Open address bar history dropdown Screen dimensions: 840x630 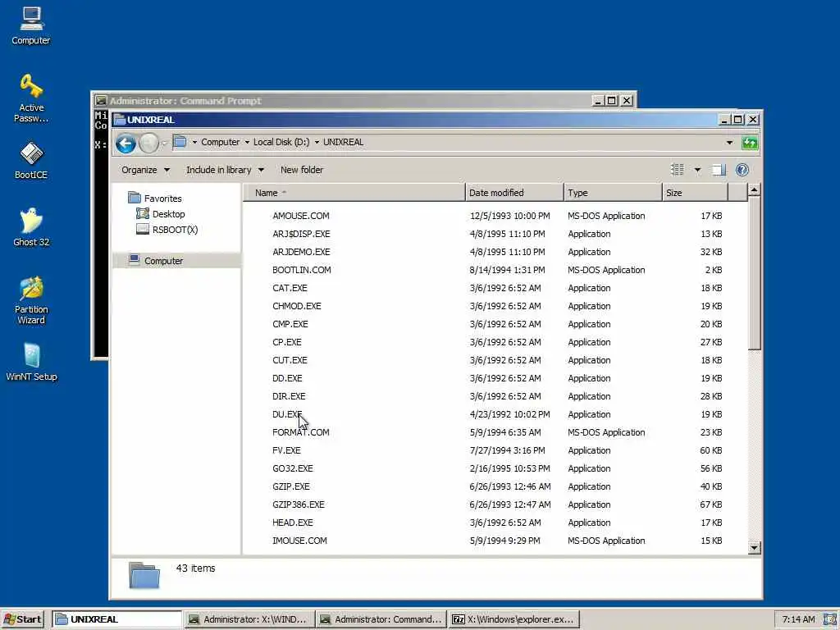click(x=729, y=143)
